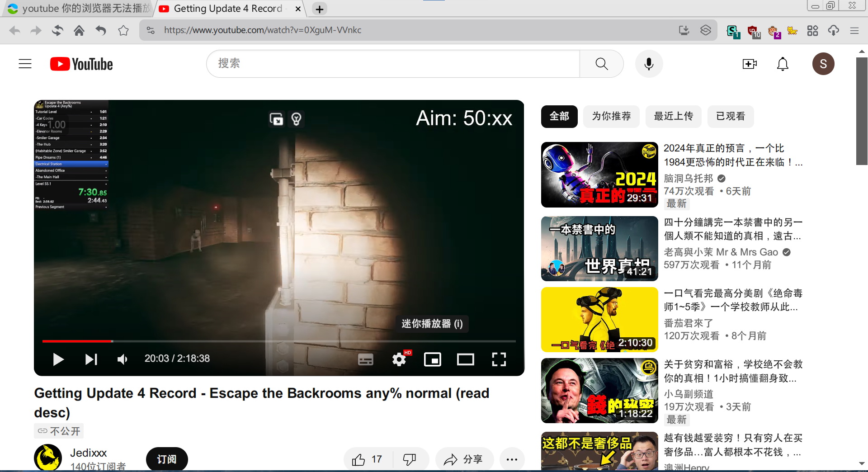
Task: Mute the video volume
Action: [x=122, y=359]
